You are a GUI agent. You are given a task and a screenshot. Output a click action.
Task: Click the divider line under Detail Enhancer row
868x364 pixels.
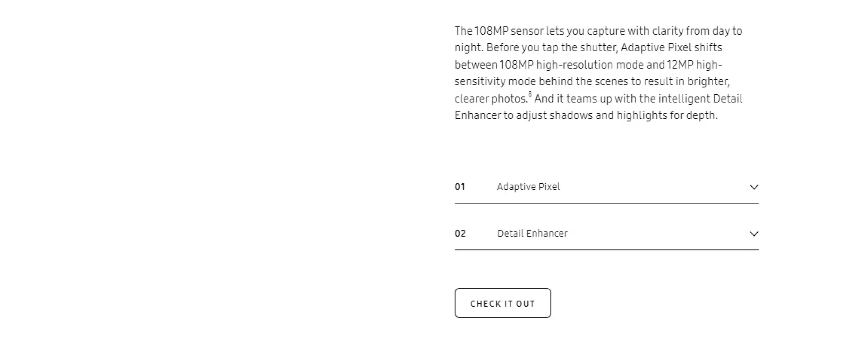(x=606, y=250)
